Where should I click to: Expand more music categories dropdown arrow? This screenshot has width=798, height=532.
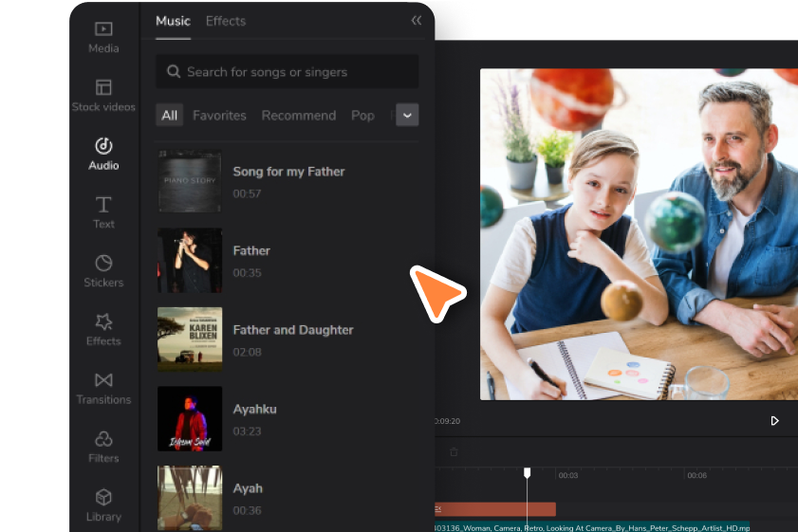407,115
